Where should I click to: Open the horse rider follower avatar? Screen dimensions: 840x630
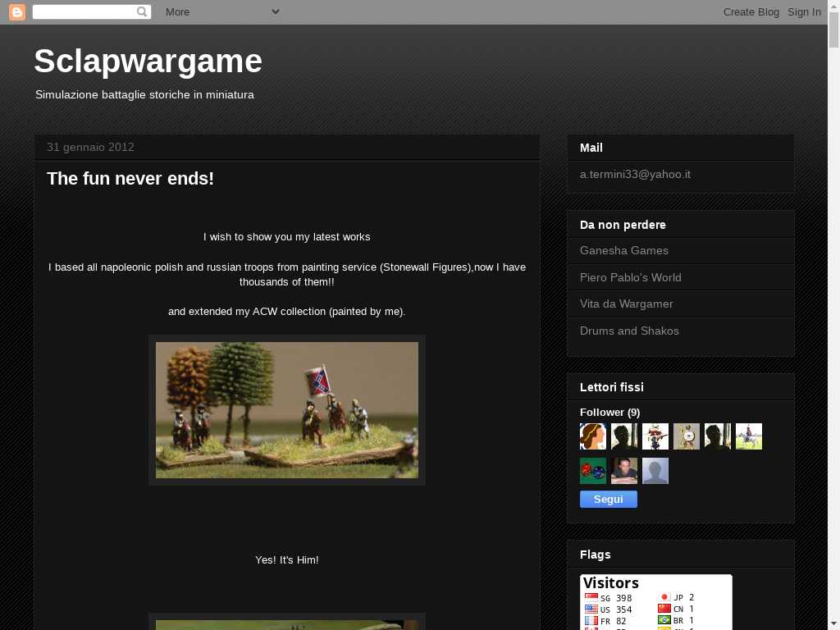[x=748, y=436]
